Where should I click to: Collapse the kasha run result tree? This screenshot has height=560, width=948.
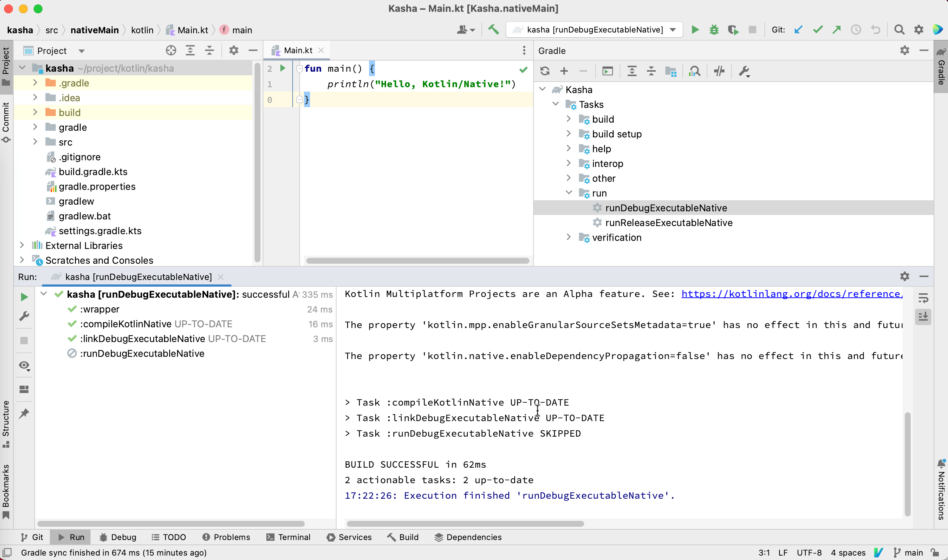pos(44,294)
